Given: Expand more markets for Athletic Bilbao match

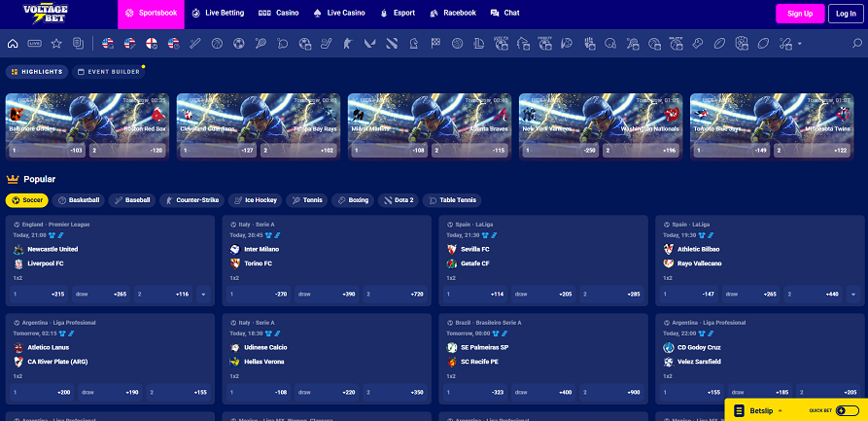Looking at the screenshot, I should tap(853, 295).
